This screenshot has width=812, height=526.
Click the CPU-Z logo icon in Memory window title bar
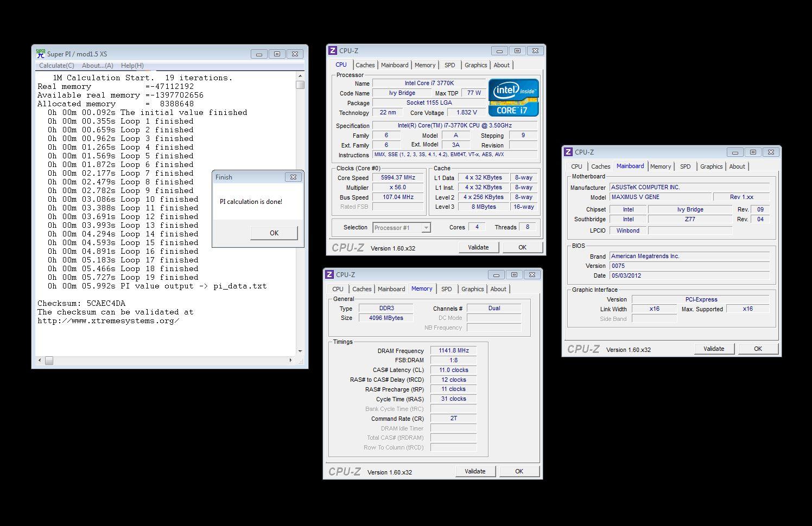point(329,274)
